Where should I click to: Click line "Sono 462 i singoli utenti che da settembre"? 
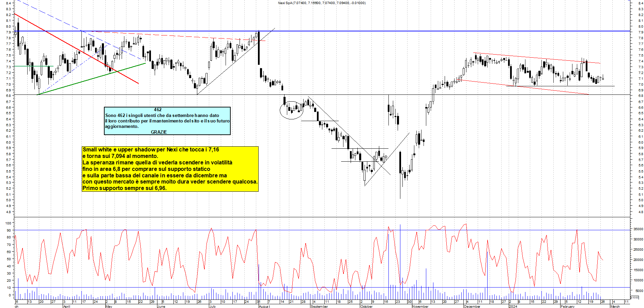click(162, 115)
